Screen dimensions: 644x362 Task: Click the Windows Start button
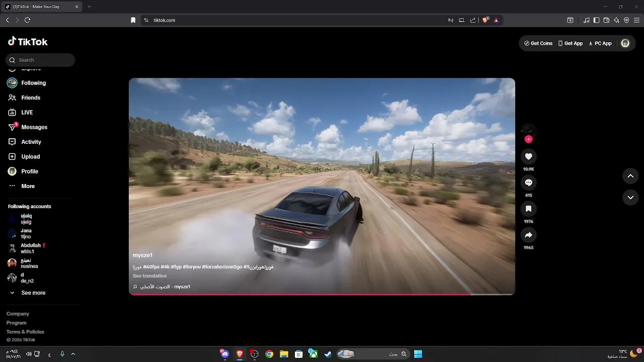click(x=418, y=354)
